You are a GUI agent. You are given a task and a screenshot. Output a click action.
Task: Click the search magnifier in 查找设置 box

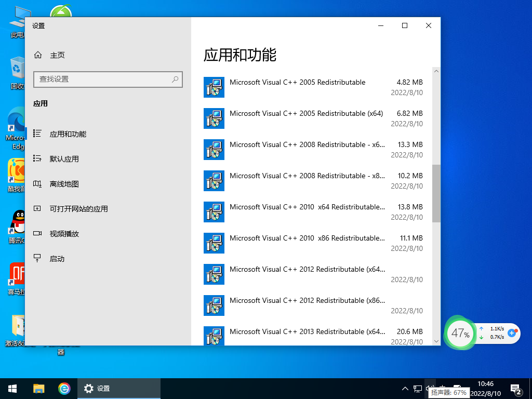pos(175,79)
